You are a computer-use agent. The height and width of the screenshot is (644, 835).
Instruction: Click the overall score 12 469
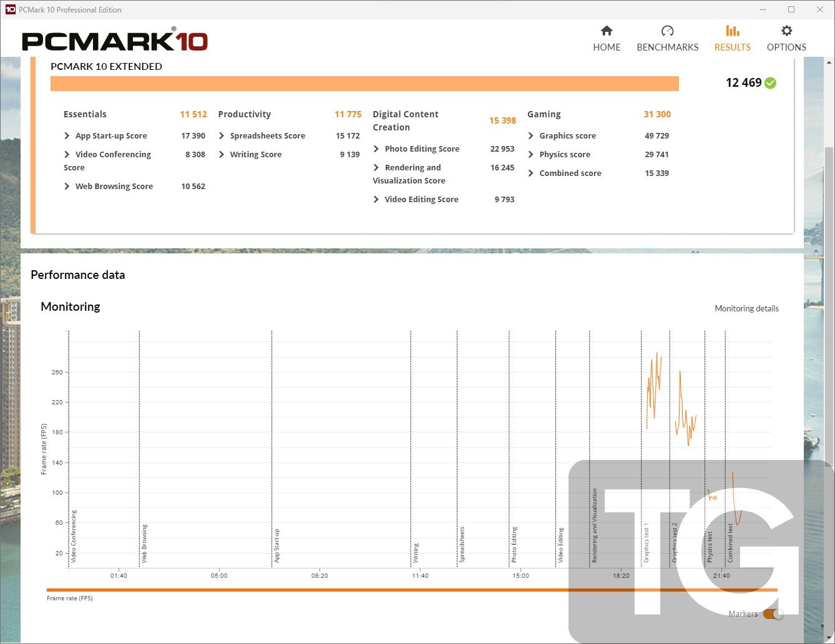click(x=743, y=82)
